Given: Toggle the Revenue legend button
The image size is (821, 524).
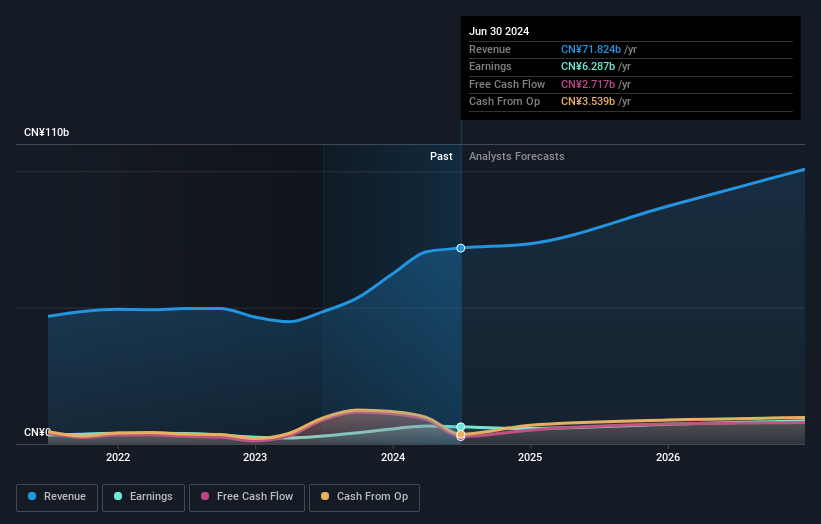Looking at the screenshot, I should [57, 497].
